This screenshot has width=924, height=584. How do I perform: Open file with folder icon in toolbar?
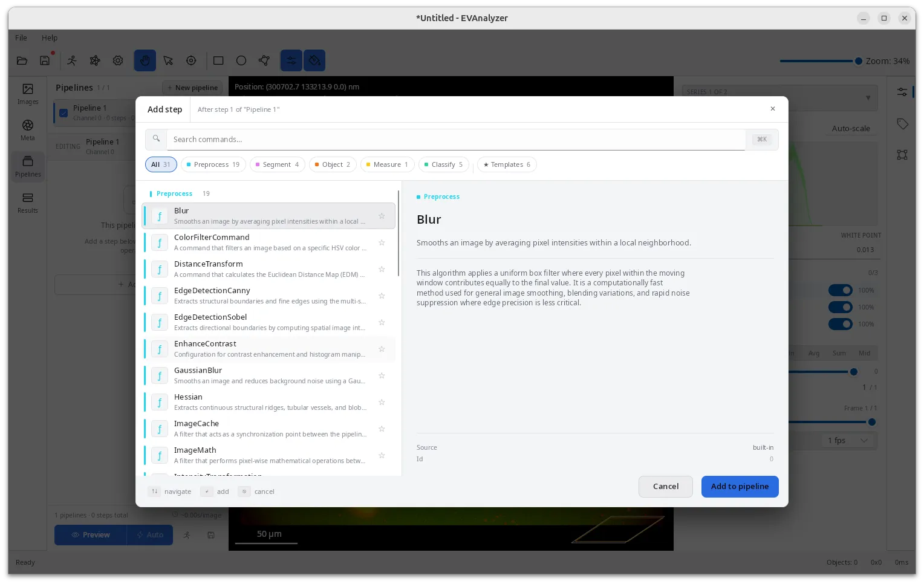[x=22, y=60]
